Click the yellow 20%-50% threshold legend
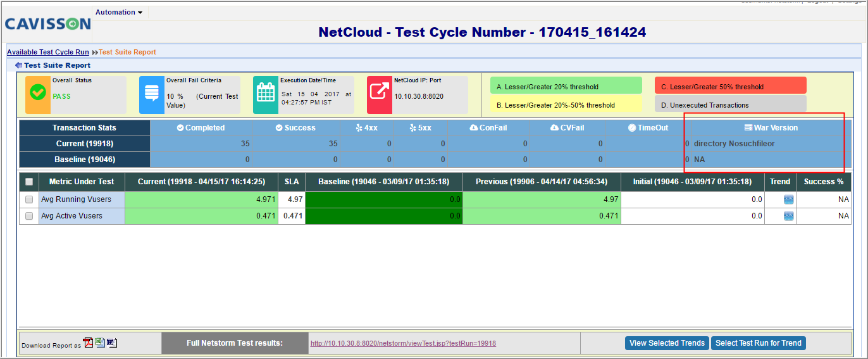 click(566, 104)
